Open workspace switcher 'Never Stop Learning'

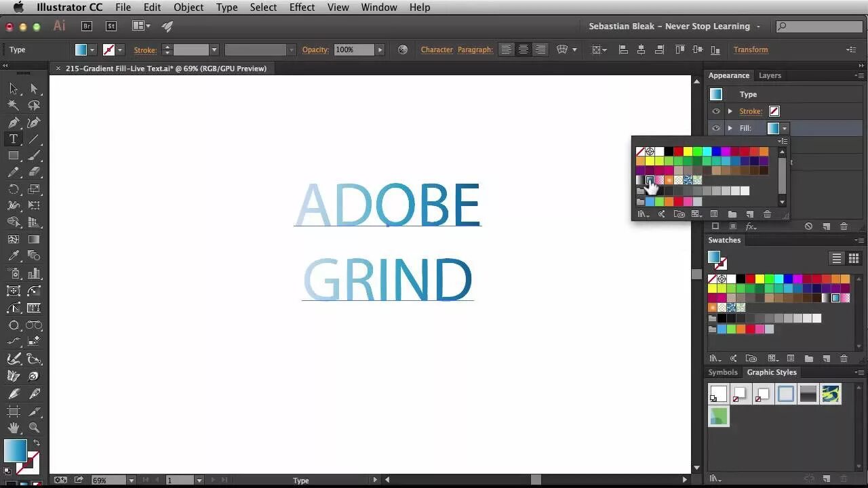[x=674, y=26]
